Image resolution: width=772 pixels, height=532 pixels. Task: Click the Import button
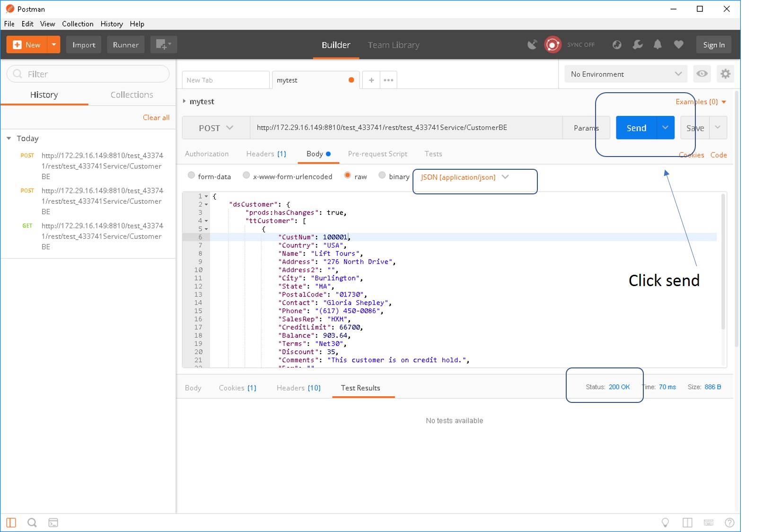[x=84, y=44]
